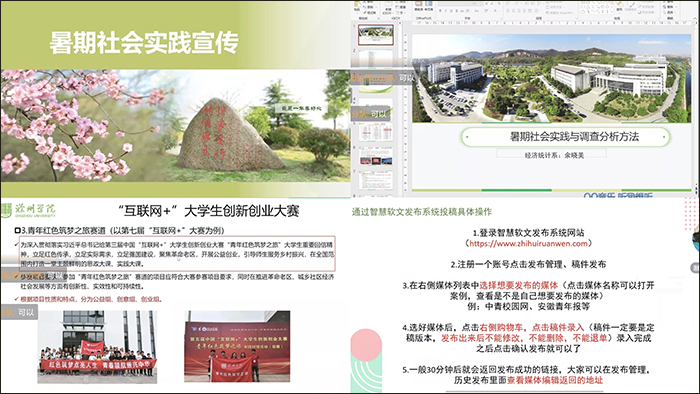This screenshot has width=700, height=394.
Task: Select slide 1 thumbnail in the slide panel
Action: (x=376, y=34)
